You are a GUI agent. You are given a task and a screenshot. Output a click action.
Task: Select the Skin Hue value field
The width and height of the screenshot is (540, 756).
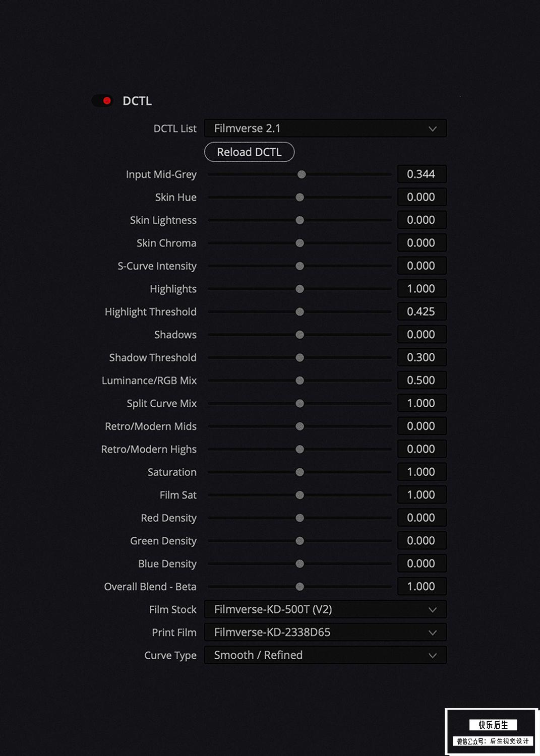[422, 197]
